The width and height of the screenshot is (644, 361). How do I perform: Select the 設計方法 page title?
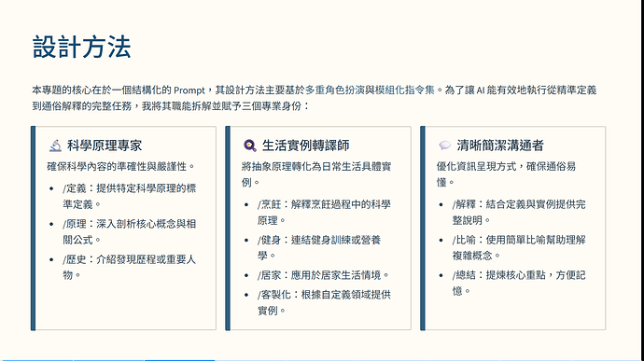tap(82, 47)
